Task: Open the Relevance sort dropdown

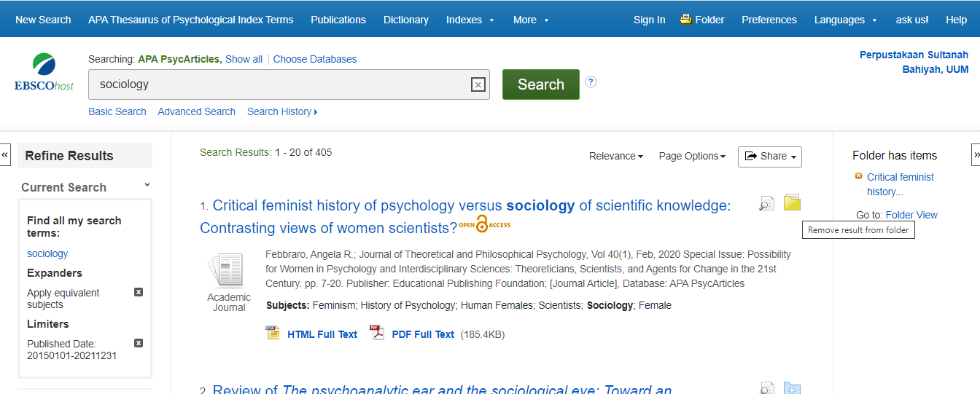Action: pyautogui.click(x=616, y=156)
